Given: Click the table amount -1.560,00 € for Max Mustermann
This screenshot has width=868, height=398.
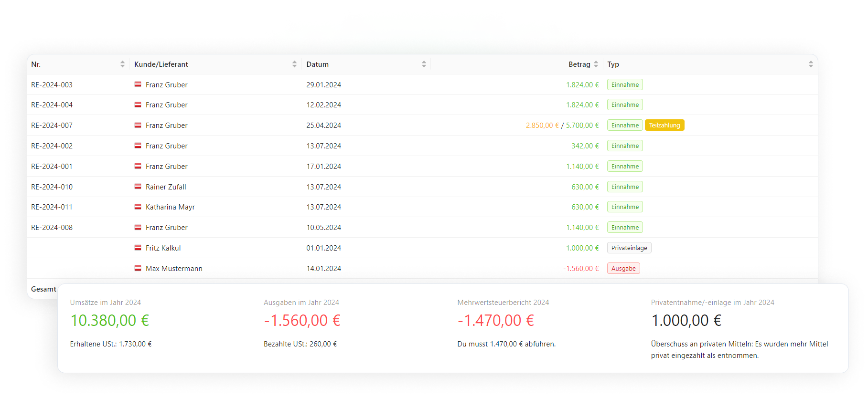Looking at the screenshot, I should coord(581,269).
